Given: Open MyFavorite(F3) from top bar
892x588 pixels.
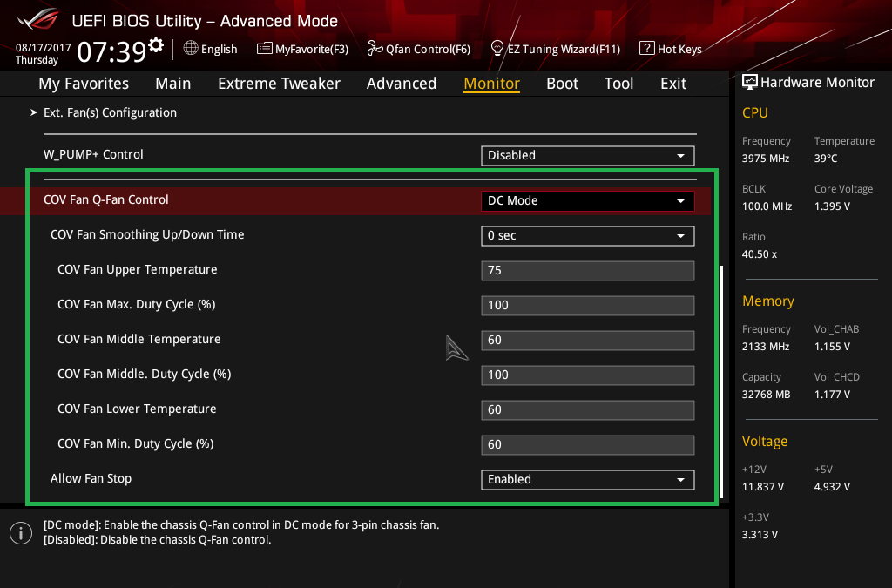Looking at the screenshot, I should pyautogui.click(x=264, y=49).
